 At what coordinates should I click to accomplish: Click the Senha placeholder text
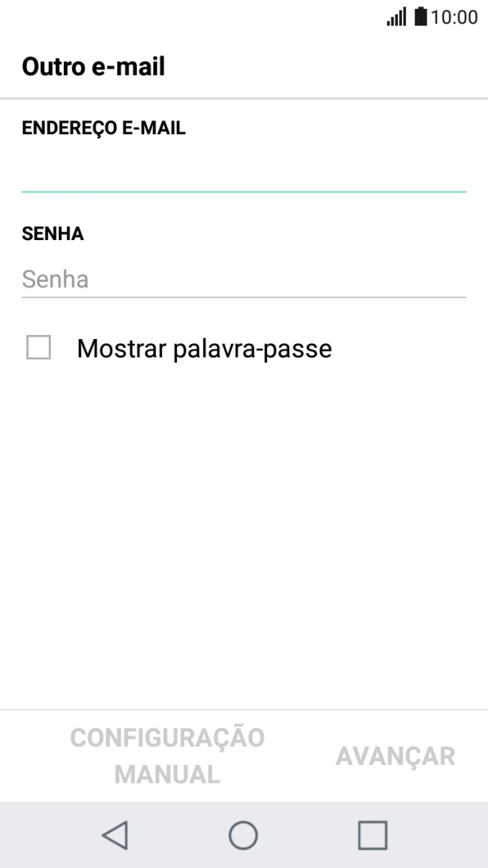(x=55, y=279)
